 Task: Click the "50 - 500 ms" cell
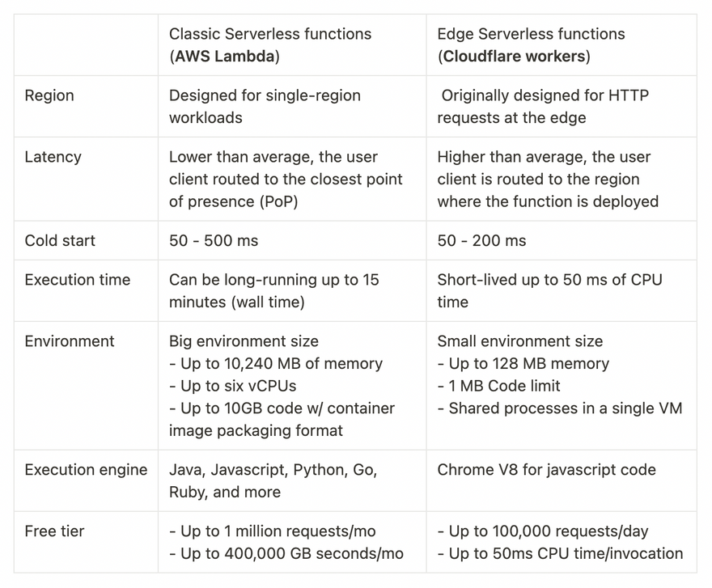point(214,240)
